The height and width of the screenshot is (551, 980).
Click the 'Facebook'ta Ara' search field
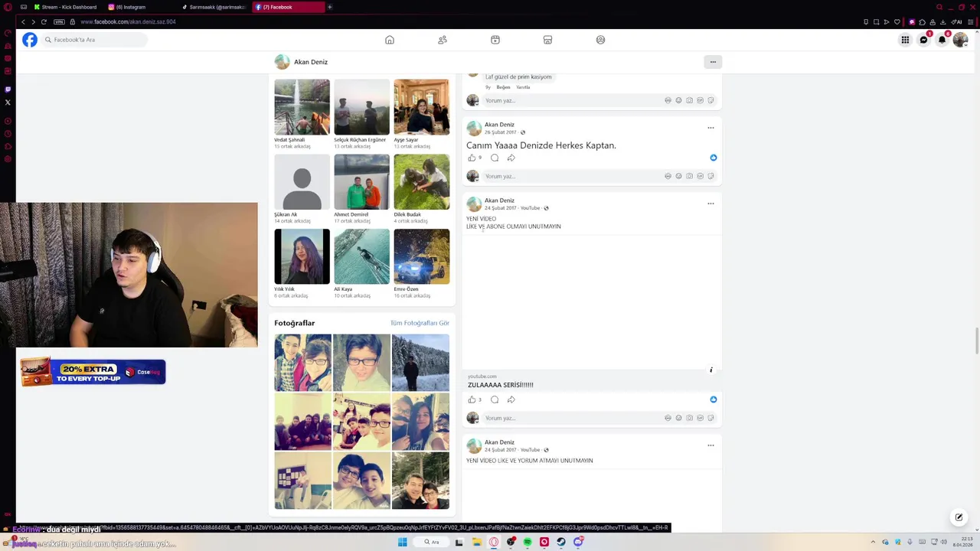pos(95,40)
